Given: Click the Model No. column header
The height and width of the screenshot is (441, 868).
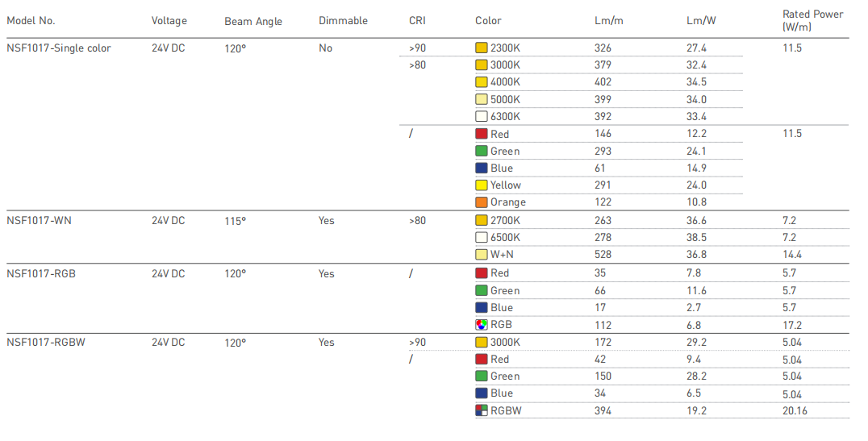Looking at the screenshot, I should pos(31,20).
